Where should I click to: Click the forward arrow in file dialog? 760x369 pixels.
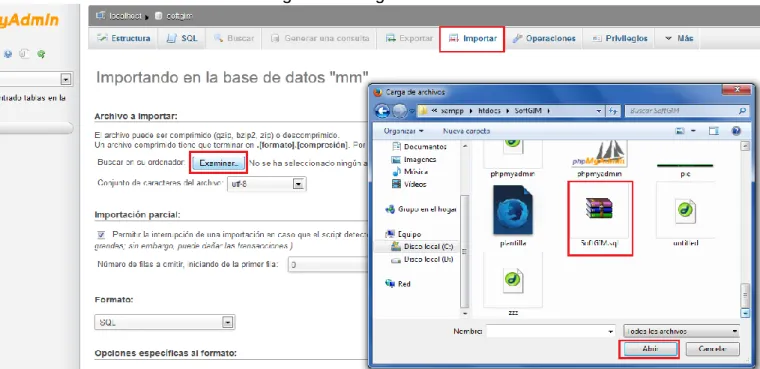(399, 111)
